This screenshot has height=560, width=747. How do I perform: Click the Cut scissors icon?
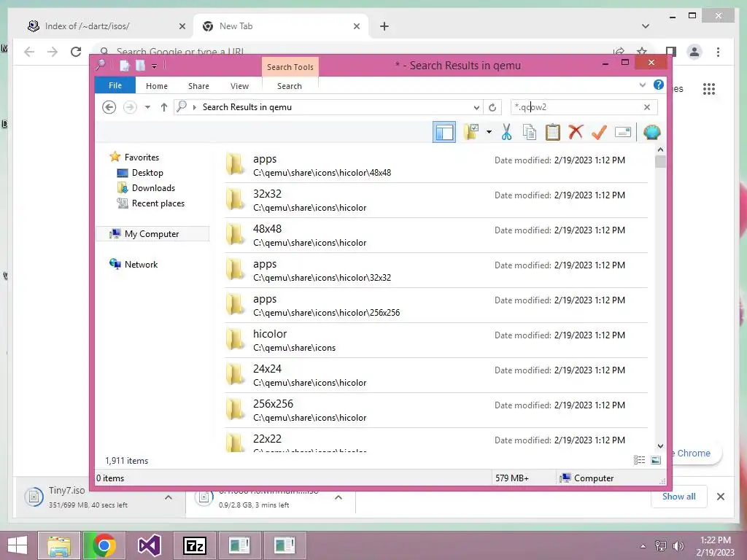click(x=506, y=132)
